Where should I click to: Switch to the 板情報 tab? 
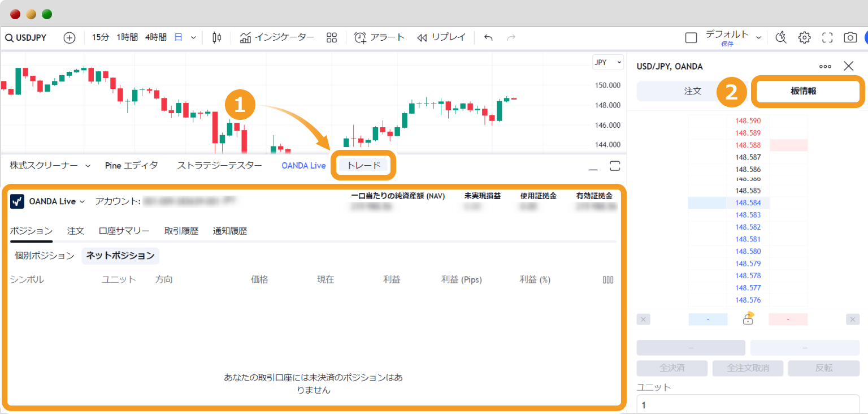pyautogui.click(x=803, y=91)
